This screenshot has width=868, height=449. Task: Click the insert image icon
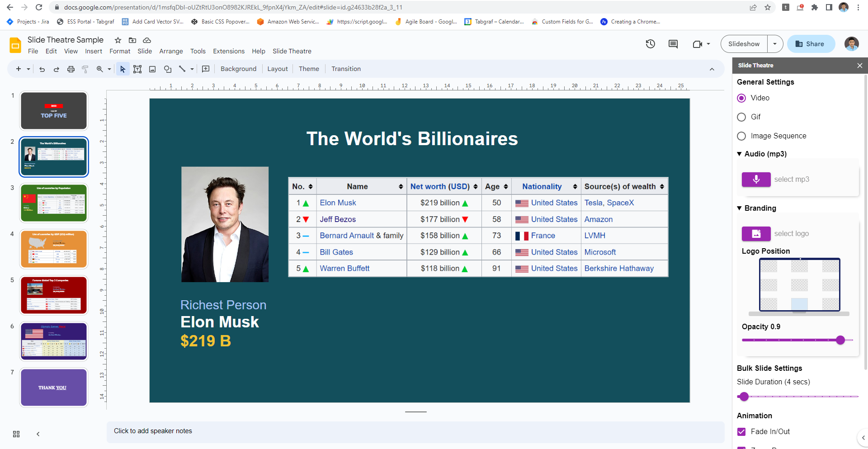pos(152,69)
